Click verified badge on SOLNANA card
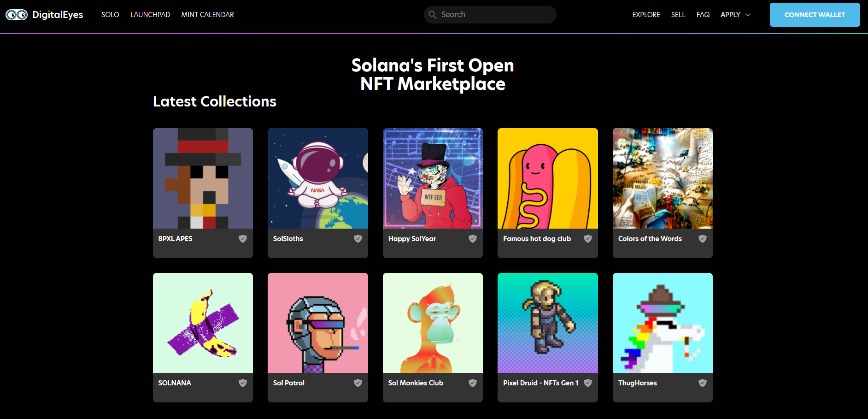The image size is (868, 419). 243,383
